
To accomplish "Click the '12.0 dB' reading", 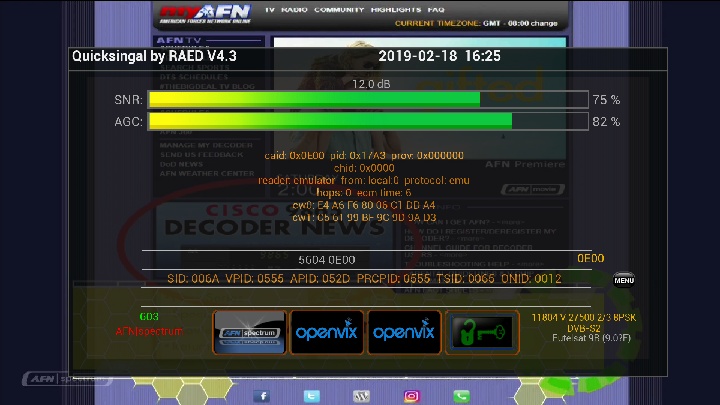I will coord(371,84).
